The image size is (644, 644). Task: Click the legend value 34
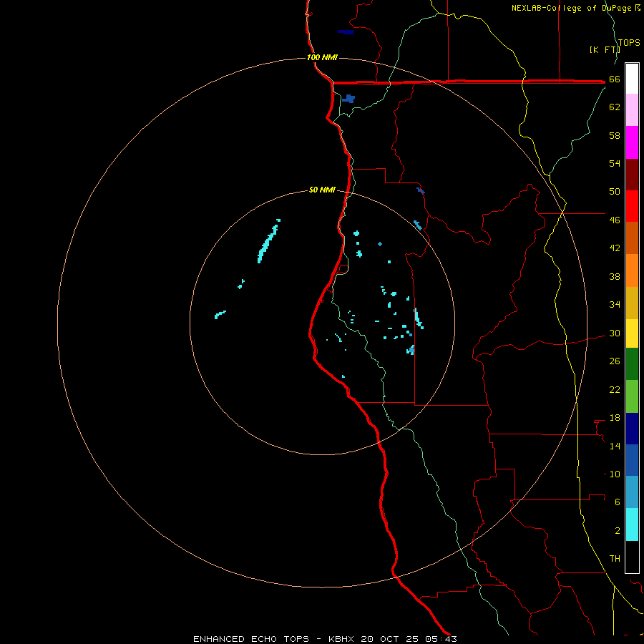(x=615, y=305)
